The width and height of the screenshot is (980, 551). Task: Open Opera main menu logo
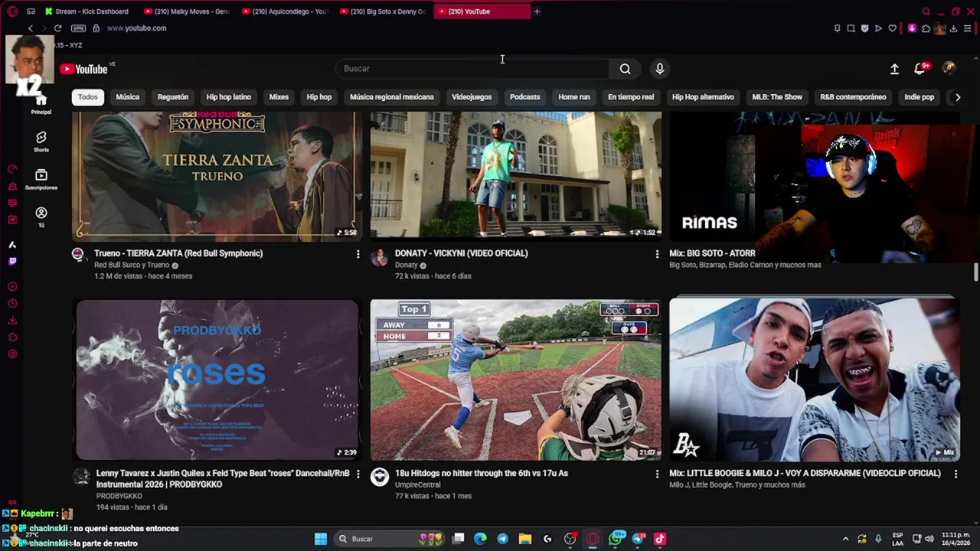(x=12, y=11)
